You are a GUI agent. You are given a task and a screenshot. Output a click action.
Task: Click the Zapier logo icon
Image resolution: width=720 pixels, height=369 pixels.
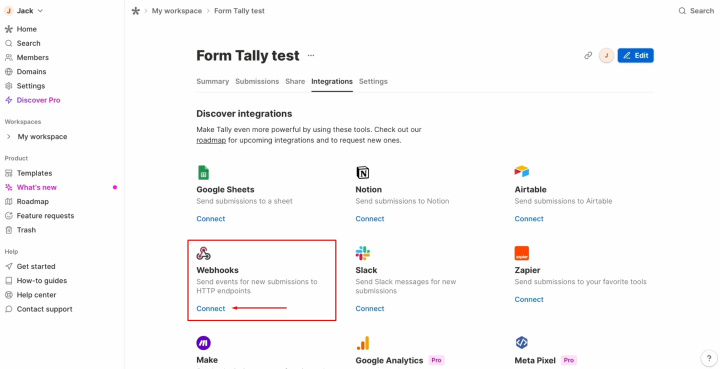522,253
